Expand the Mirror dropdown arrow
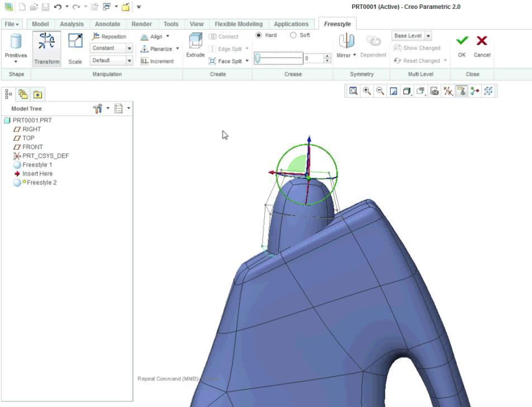 (354, 55)
